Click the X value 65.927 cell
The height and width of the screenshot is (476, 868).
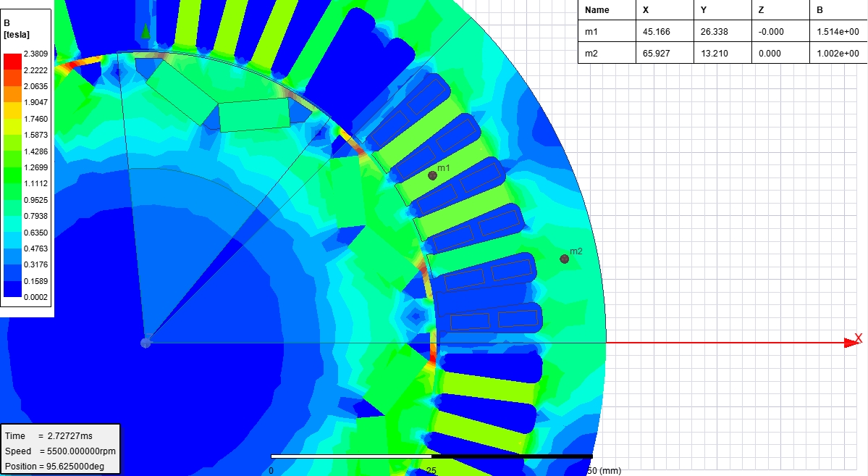pyautogui.click(x=665, y=53)
